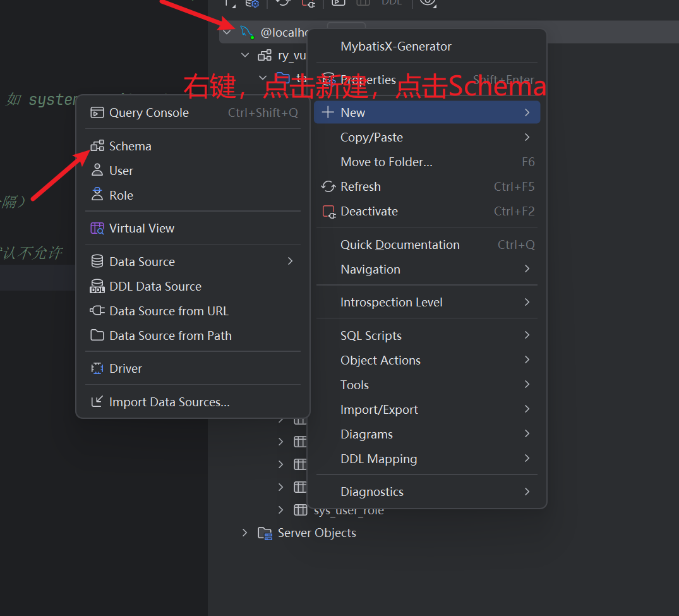Expand the Copy/Paste submenu arrow

(x=527, y=137)
